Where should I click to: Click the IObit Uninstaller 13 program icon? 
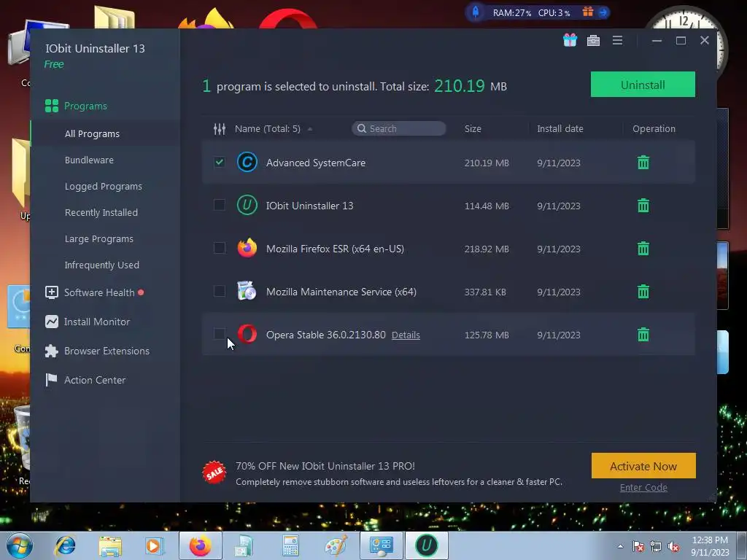click(247, 205)
